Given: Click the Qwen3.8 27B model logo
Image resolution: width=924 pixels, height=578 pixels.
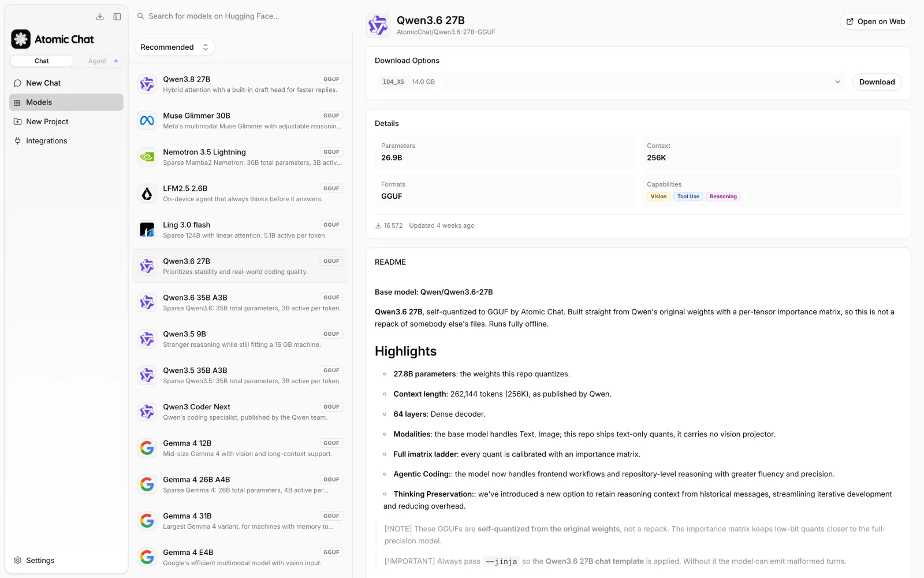Looking at the screenshot, I should (x=147, y=84).
